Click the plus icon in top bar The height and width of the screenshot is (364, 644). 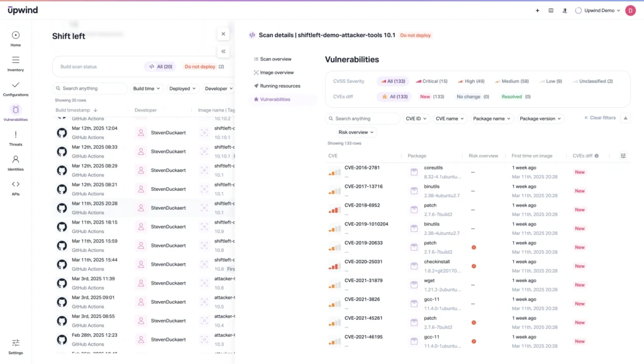tap(537, 11)
